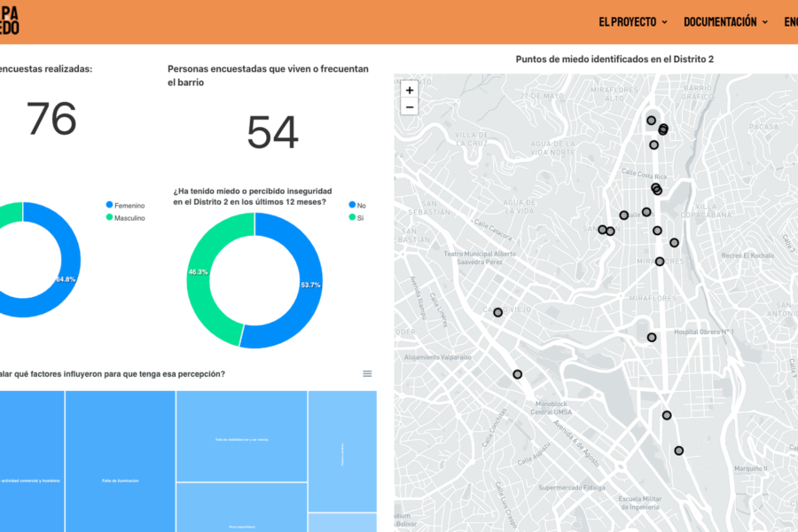Click the factores influyeron question title

click(113, 373)
